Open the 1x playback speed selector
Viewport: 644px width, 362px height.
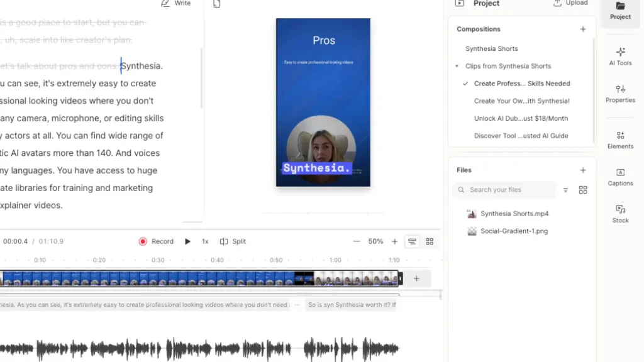coord(204,241)
